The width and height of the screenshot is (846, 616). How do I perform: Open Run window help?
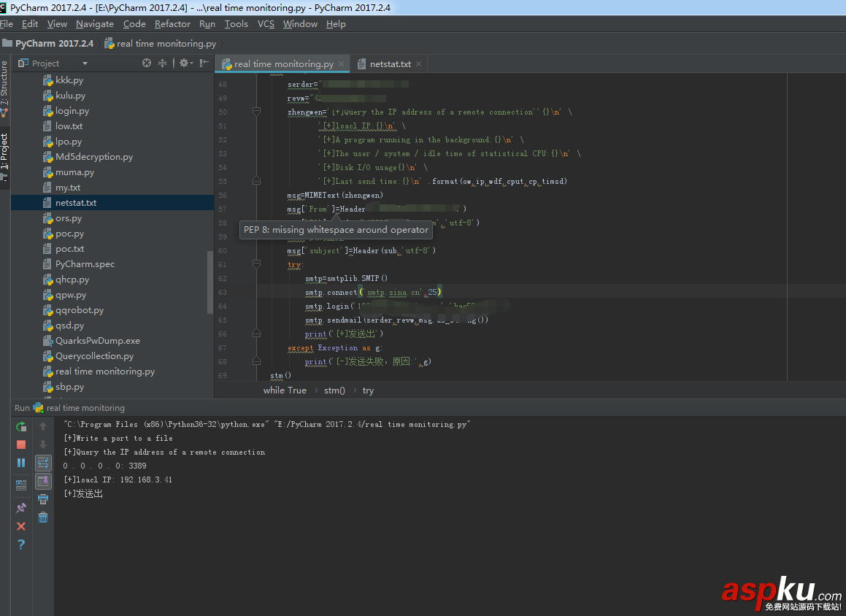click(21, 544)
